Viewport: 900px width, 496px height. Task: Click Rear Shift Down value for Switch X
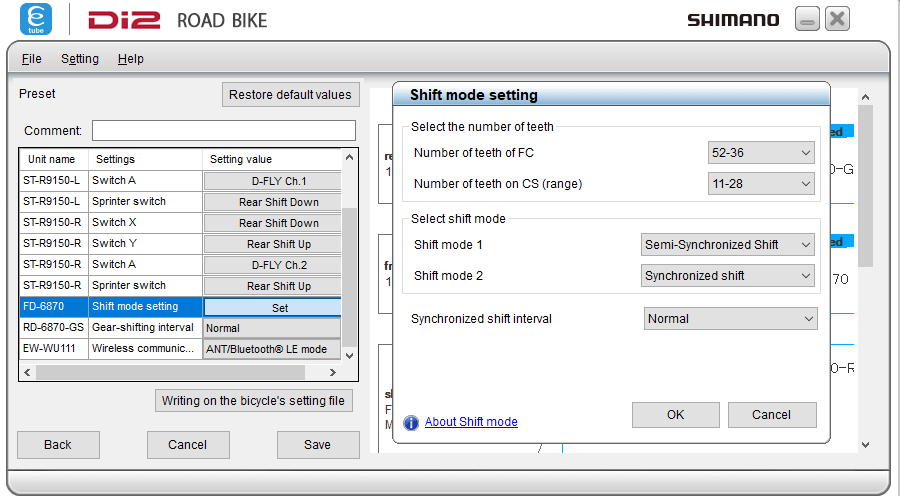click(x=273, y=223)
